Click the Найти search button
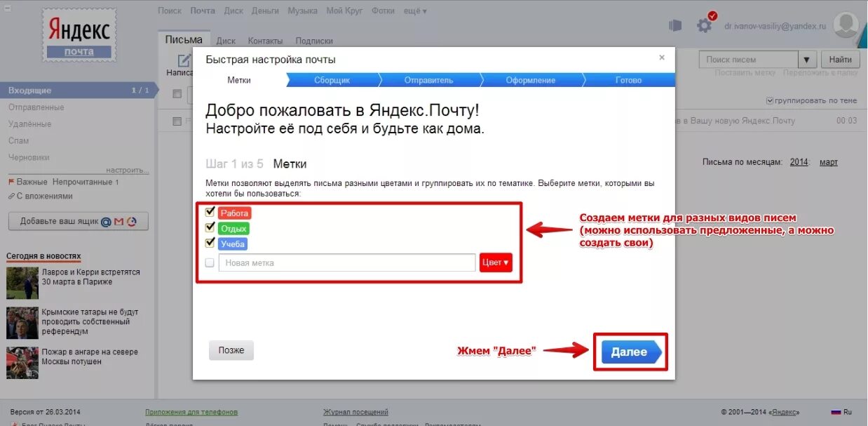This screenshot has height=426, width=868. pyautogui.click(x=840, y=60)
